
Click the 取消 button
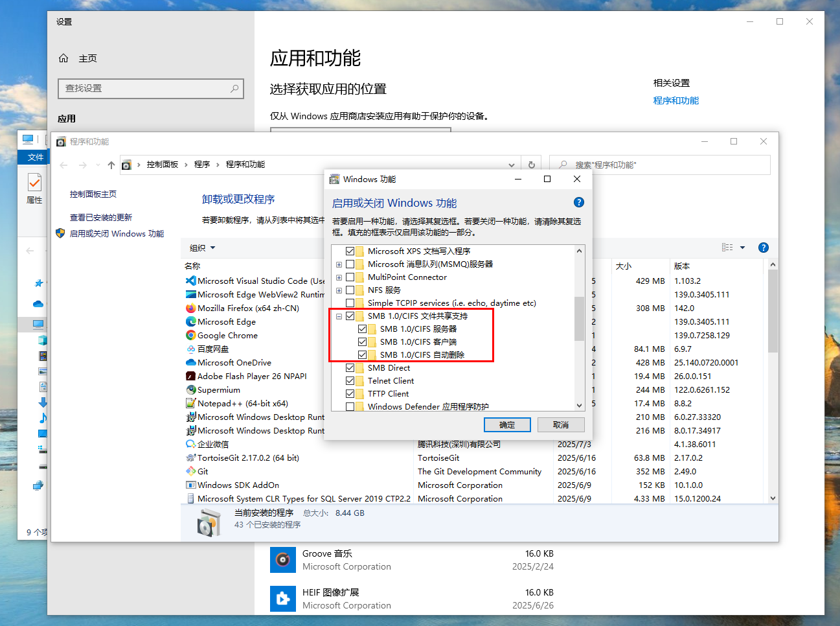561,424
